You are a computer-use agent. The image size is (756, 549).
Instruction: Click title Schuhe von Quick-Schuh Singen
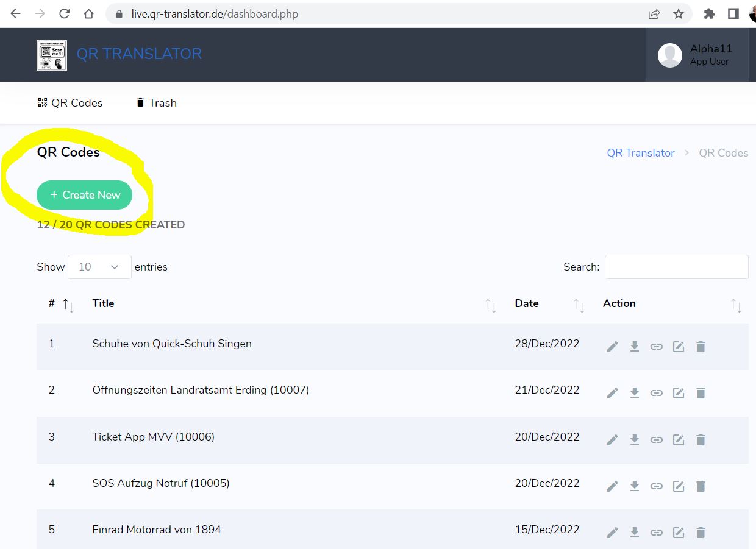pos(172,344)
